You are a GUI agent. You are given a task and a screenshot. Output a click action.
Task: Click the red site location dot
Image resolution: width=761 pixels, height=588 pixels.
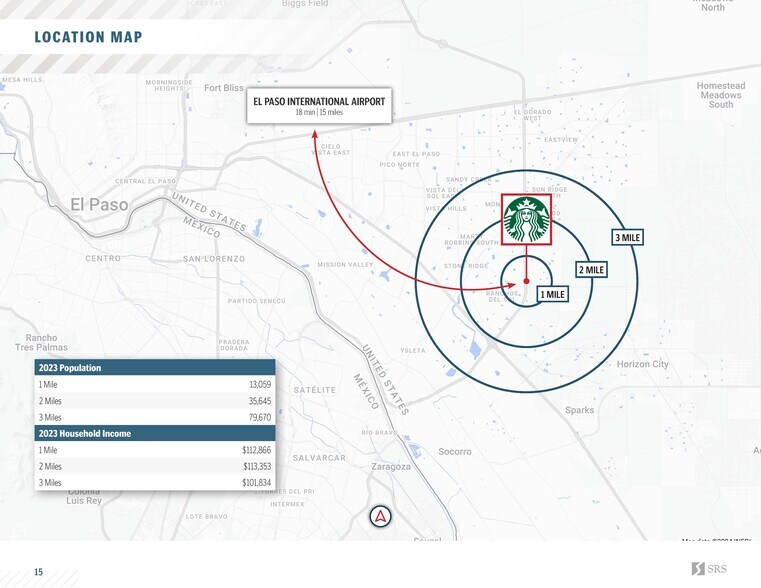tap(526, 282)
